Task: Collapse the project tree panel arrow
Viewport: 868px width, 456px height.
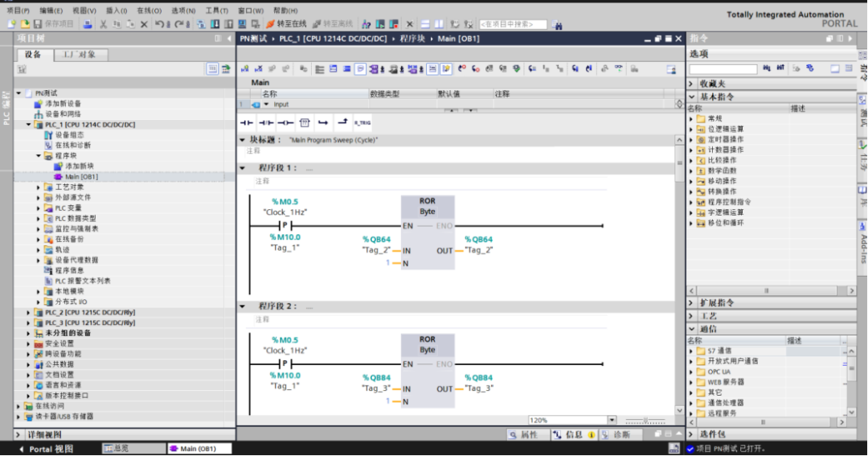Action: pyautogui.click(x=229, y=39)
